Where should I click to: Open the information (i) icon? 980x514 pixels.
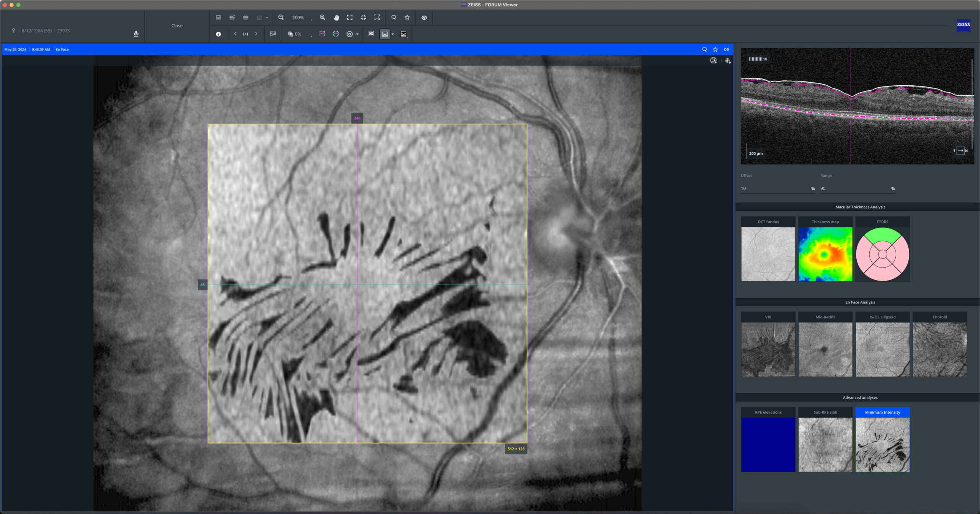pyautogui.click(x=218, y=34)
